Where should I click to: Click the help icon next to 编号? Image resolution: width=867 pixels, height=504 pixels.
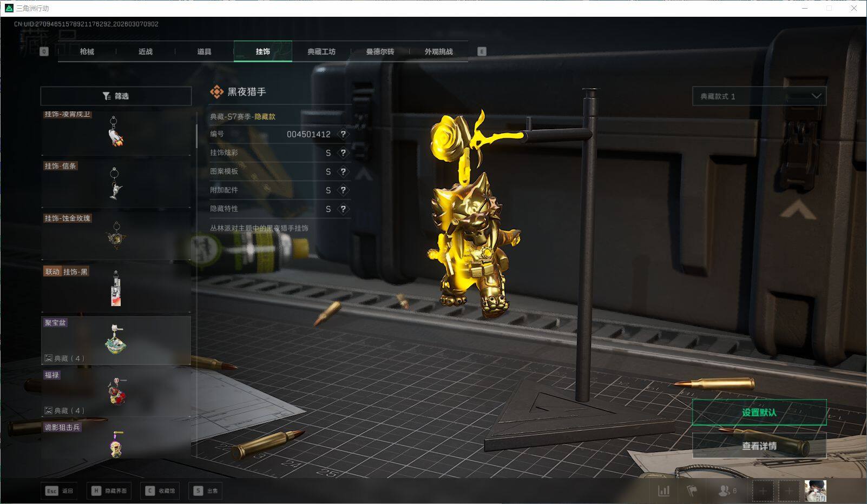tap(343, 134)
